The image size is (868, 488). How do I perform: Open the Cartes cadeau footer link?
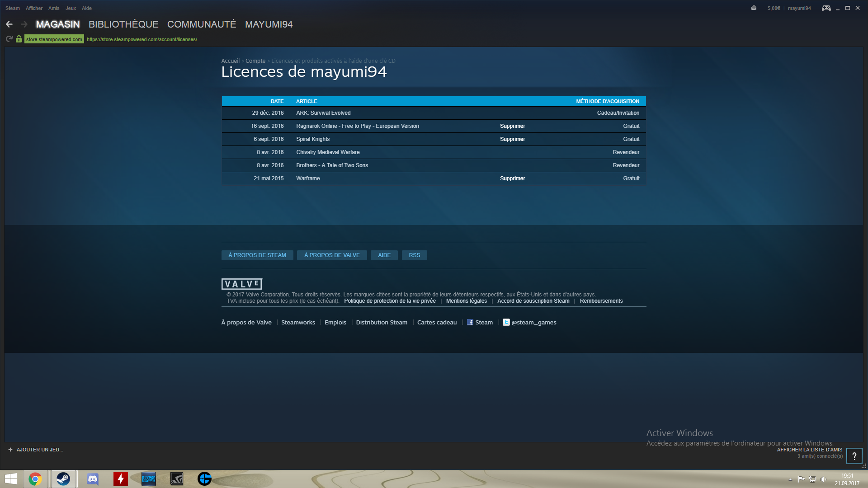[437, 322]
